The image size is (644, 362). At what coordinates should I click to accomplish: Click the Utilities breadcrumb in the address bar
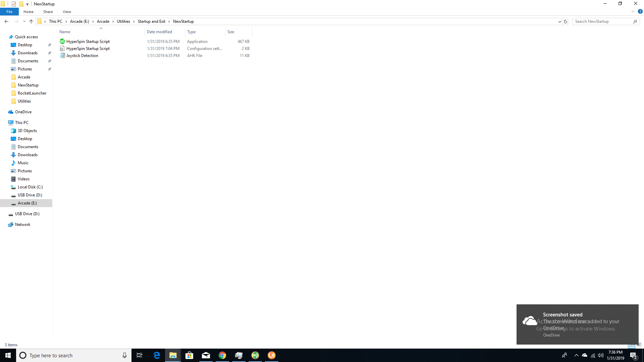pos(123,21)
